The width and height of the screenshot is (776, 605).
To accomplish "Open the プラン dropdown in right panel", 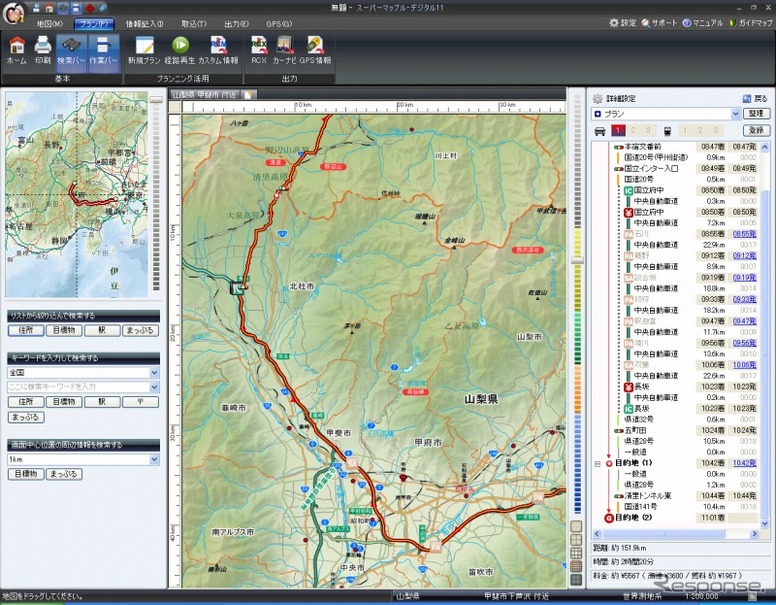I will 735,114.
